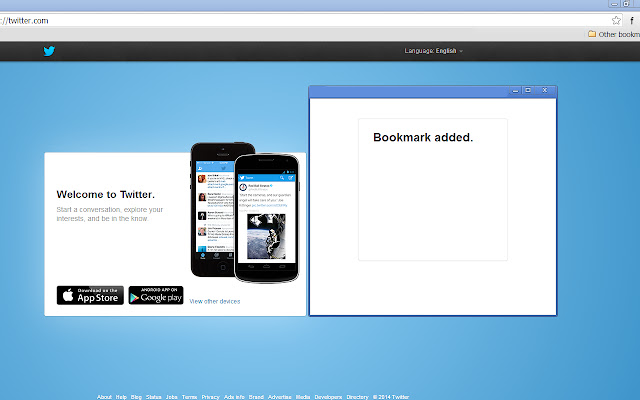Open the Advertise footer link

click(280, 397)
